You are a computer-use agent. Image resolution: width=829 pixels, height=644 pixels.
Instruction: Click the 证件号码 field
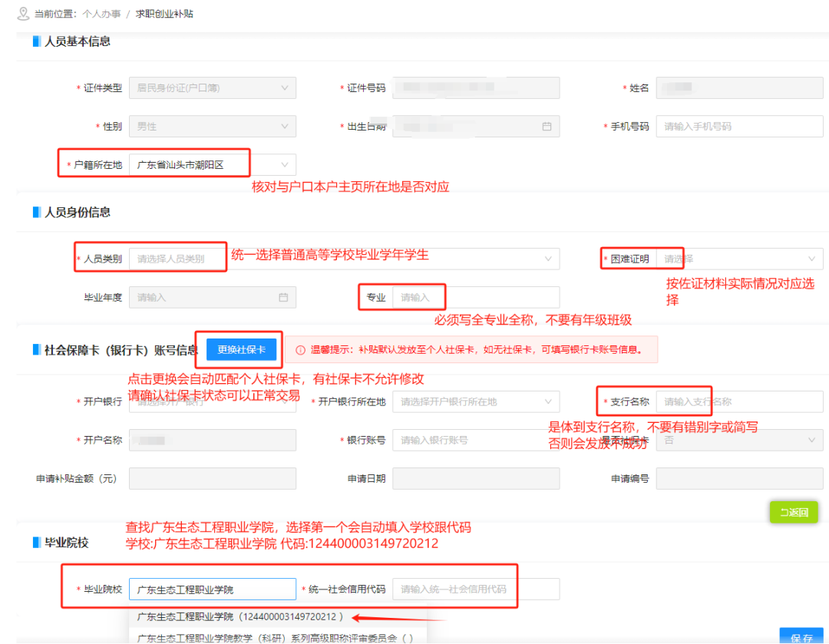tap(476, 88)
